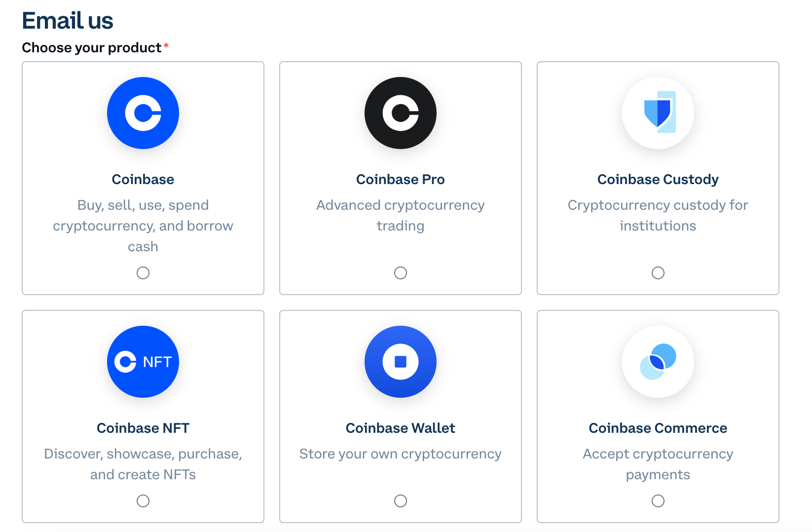The width and height of the screenshot is (812, 532).
Task: Click the Coinbase Wallet square icon
Action: pos(401,362)
